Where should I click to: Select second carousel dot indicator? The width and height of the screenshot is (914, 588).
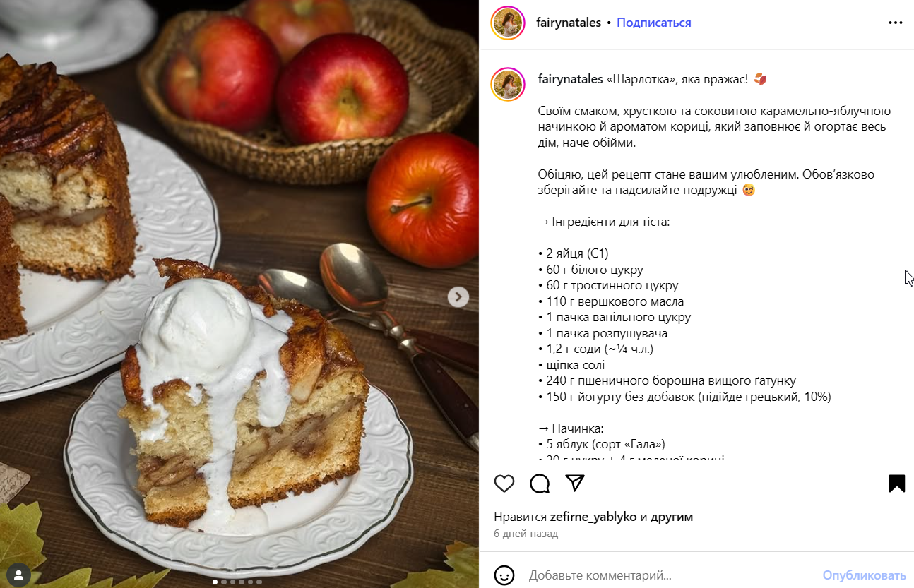point(224,582)
